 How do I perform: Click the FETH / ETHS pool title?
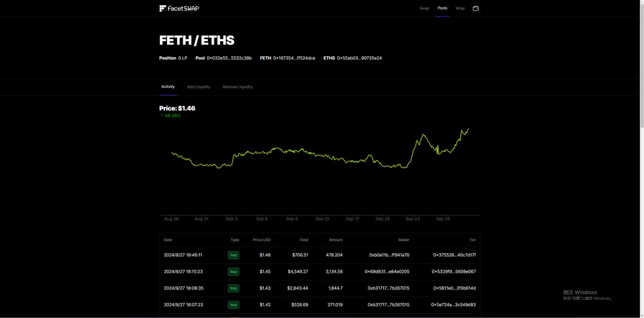[x=197, y=40]
